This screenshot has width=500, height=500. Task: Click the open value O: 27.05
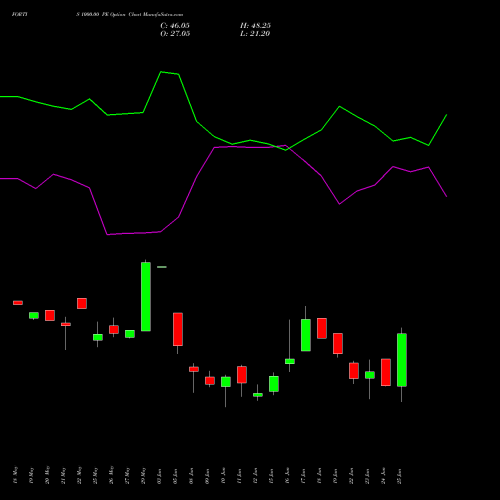(175, 34)
